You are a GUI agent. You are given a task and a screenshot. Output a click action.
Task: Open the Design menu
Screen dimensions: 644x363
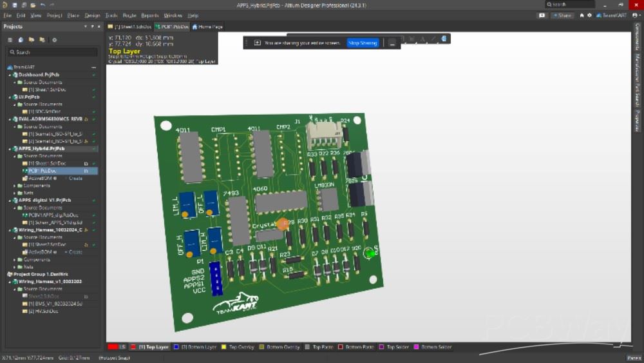[x=93, y=15]
